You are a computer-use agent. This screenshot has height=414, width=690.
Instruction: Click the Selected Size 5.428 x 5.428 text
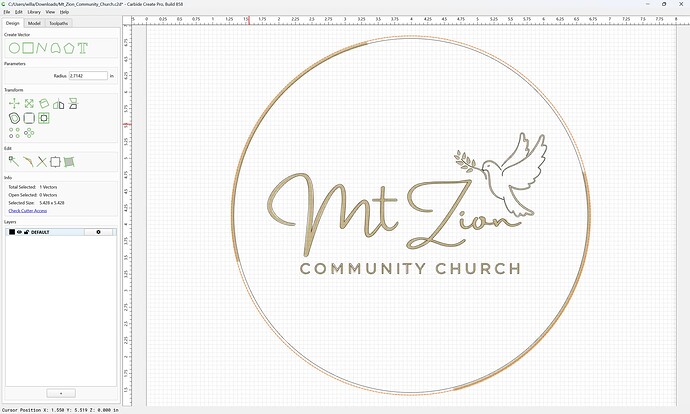(37, 203)
